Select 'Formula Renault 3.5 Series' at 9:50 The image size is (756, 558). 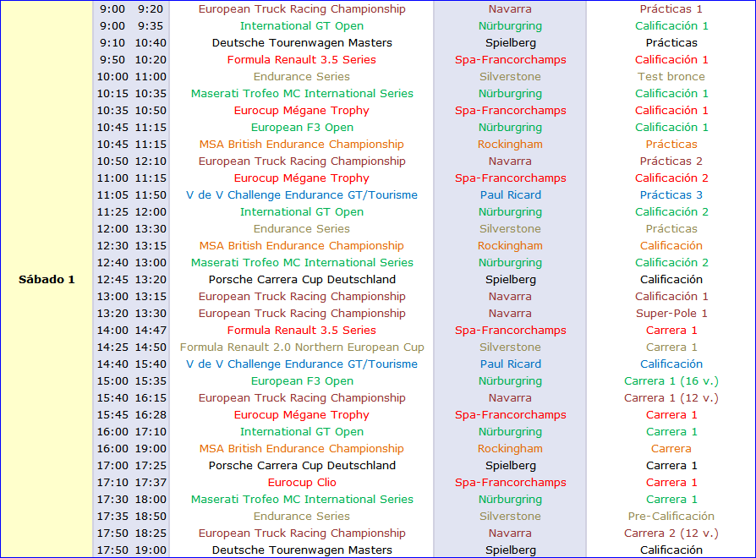pos(302,60)
